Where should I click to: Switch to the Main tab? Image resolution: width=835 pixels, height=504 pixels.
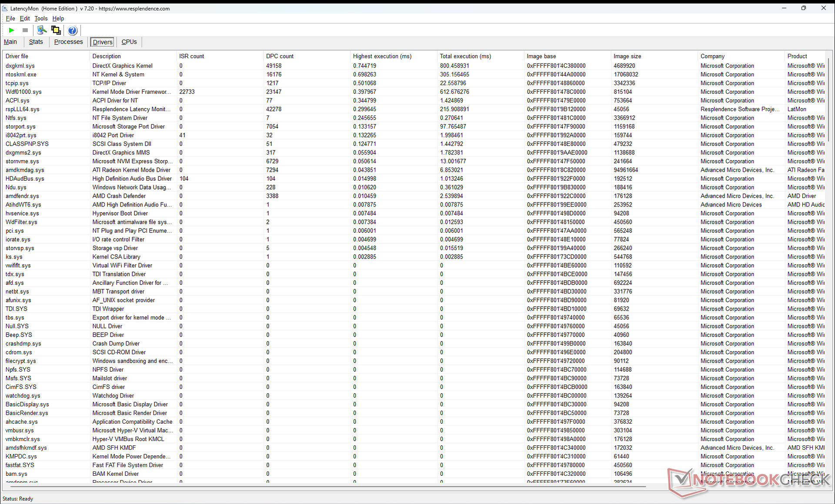pos(10,42)
